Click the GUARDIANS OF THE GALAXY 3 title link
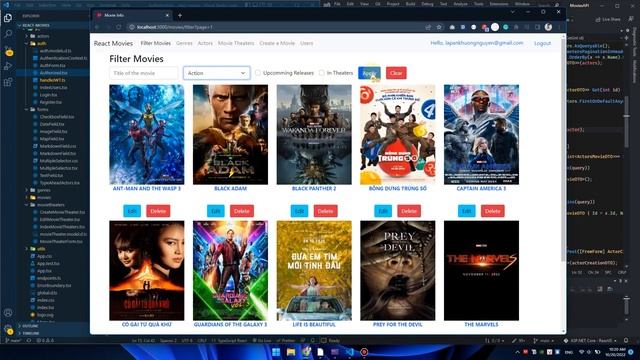Screen dimensions: 640x360 coord(230,324)
